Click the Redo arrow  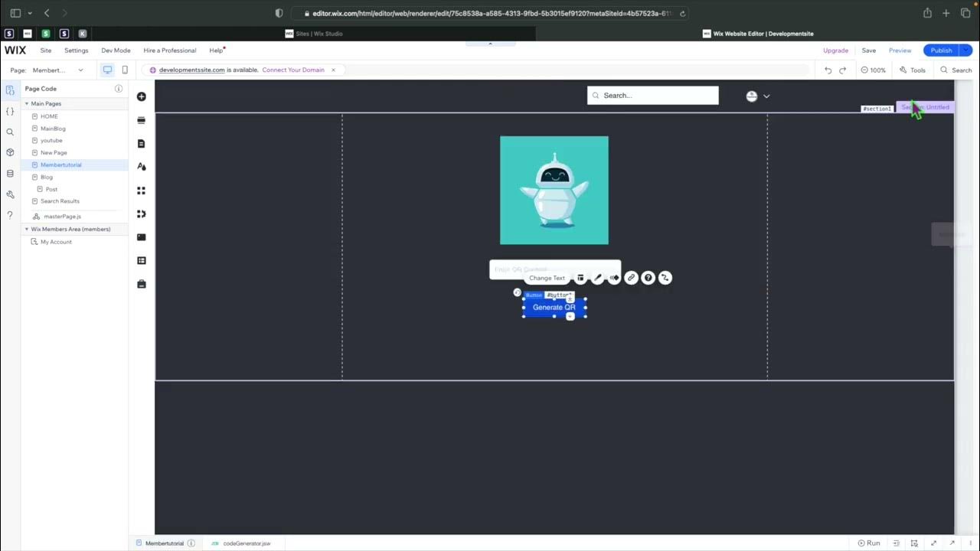pos(843,70)
